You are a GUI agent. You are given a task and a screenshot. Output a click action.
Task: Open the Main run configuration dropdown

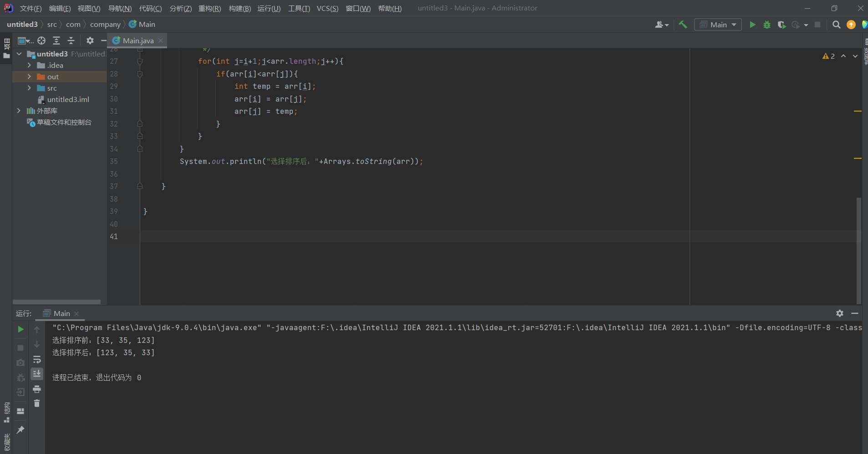pyautogui.click(x=718, y=25)
